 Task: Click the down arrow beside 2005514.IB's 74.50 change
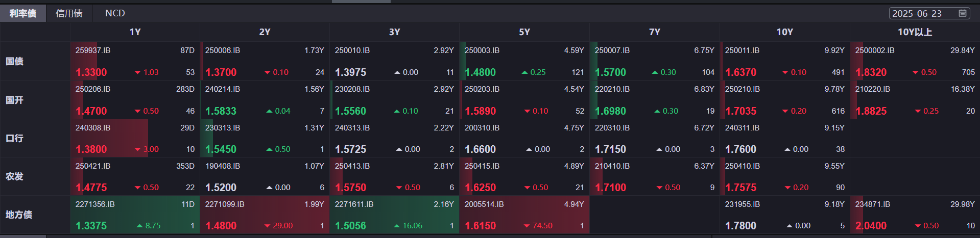click(x=527, y=226)
